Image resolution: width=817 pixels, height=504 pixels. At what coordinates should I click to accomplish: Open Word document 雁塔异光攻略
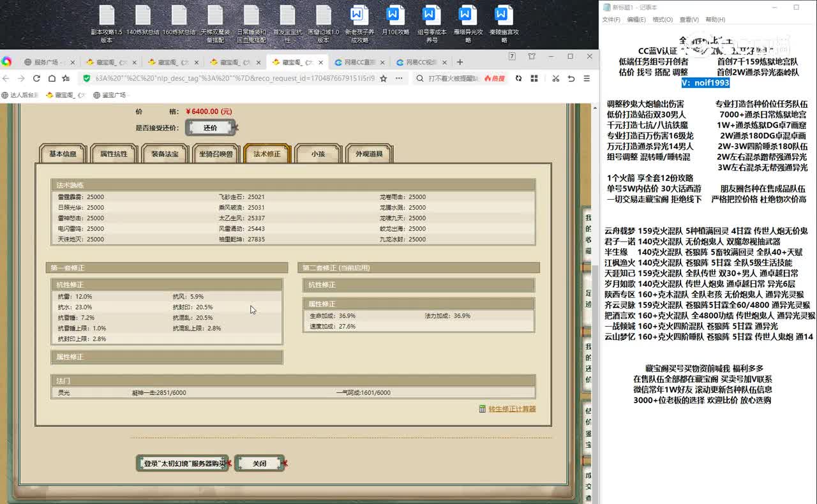pos(468,24)
